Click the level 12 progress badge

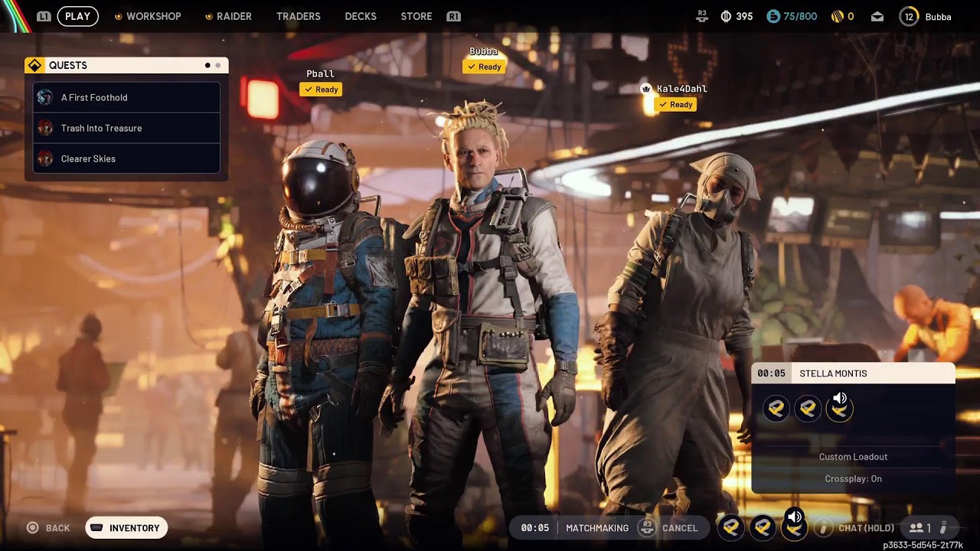[909, 16]
